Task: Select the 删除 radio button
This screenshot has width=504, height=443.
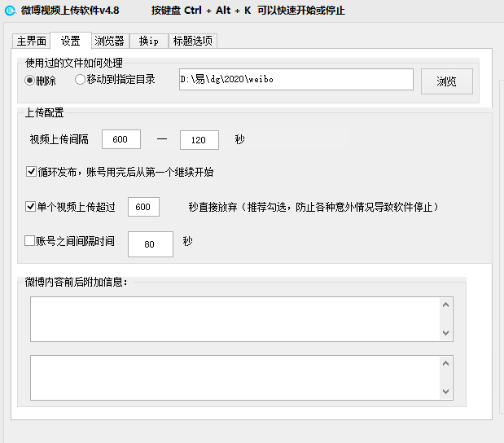Action: 40,80
